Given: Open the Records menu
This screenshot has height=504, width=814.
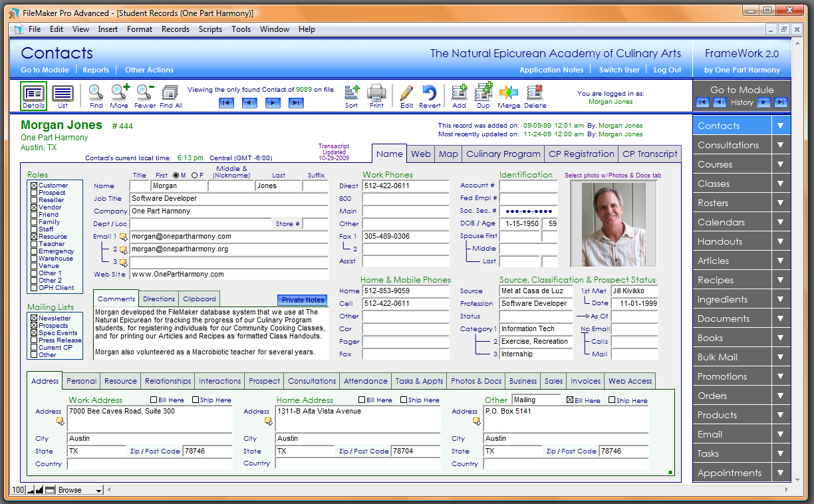Looking at the screenshot, I should (x=176, y=29).
